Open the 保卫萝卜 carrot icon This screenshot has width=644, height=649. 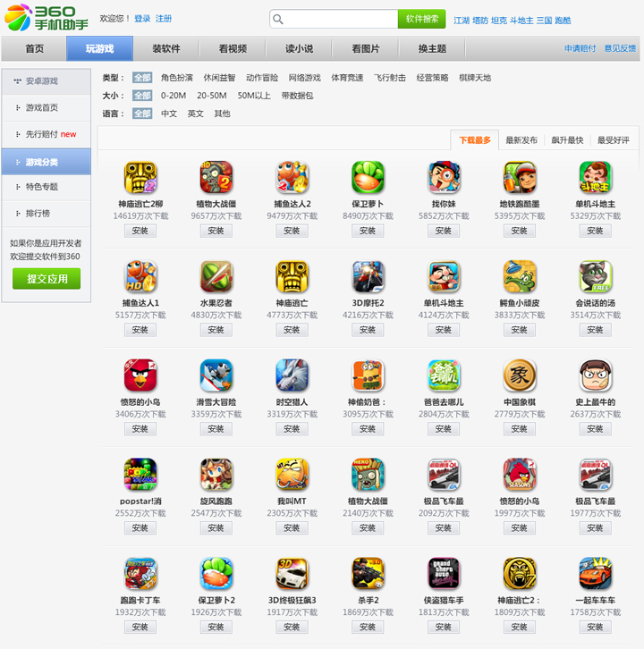pyautogui.click(x=368, y=178)
